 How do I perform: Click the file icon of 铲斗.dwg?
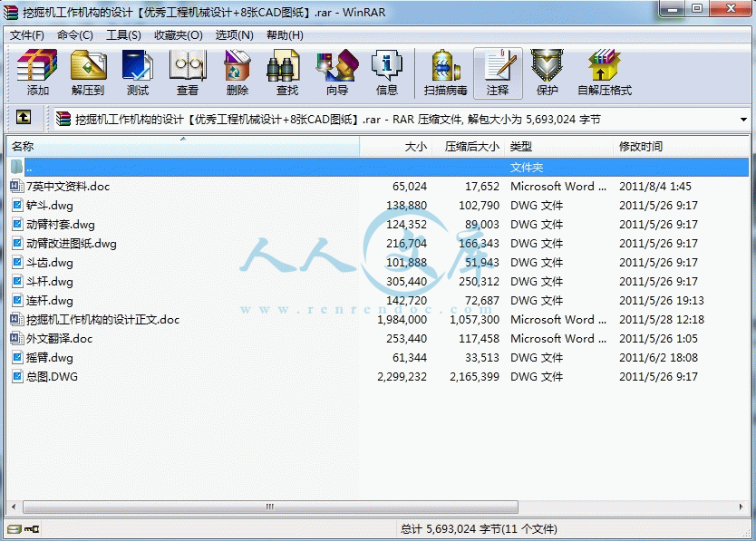17,206
